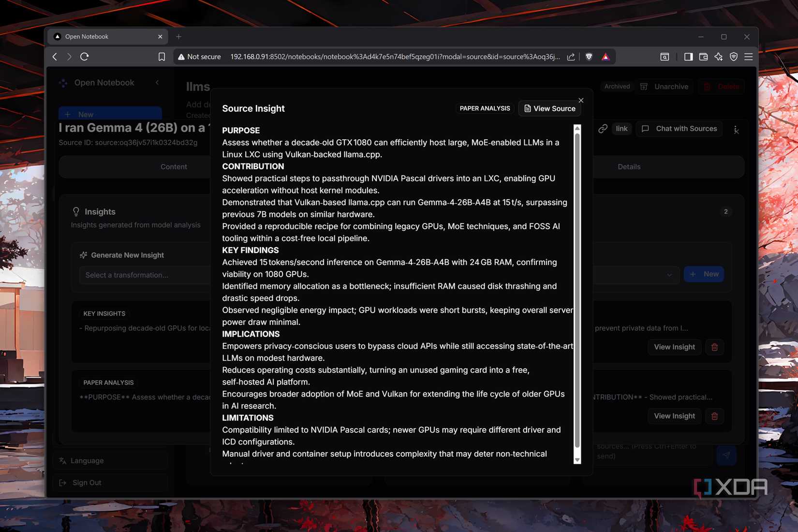The image size is (798, 532).
Task: Select the Open Notebook browser tab
Action: (x=108, y=36)
